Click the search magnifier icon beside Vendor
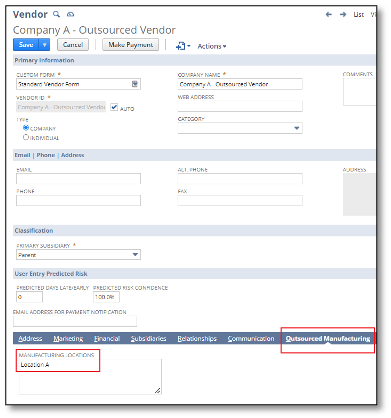 57,14
